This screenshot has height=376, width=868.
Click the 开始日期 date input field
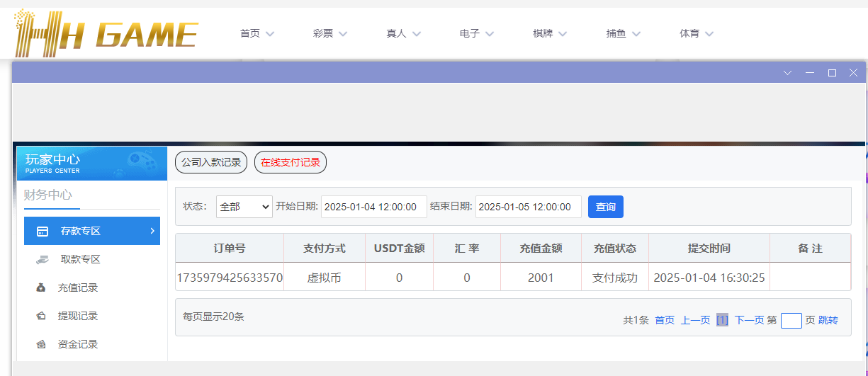tap(374, 207)
